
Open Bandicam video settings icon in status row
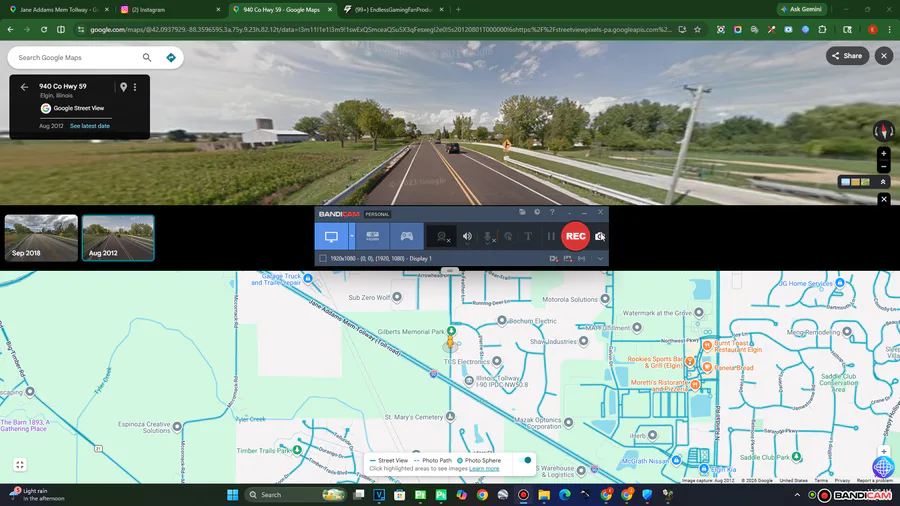pos(553,259)
